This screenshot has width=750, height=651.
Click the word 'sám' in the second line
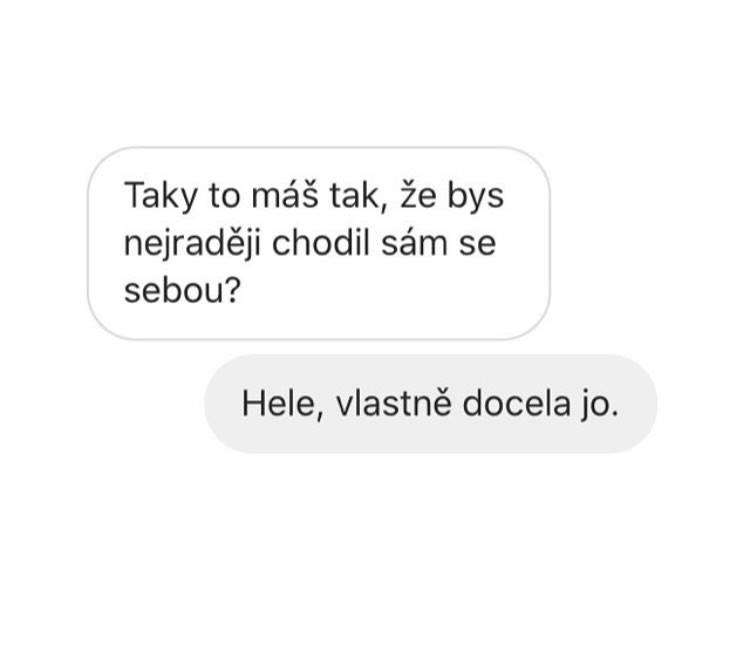click(414, 243)
